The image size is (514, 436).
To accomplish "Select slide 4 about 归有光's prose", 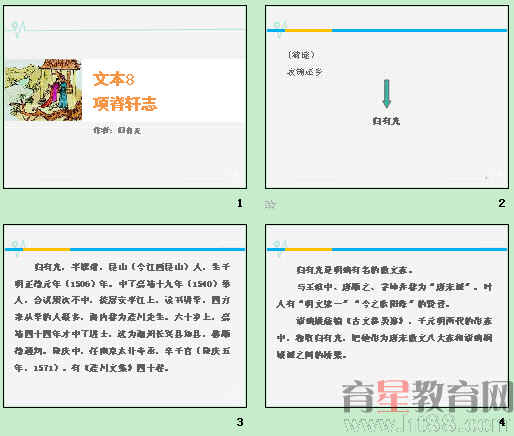I will point(387,316).
